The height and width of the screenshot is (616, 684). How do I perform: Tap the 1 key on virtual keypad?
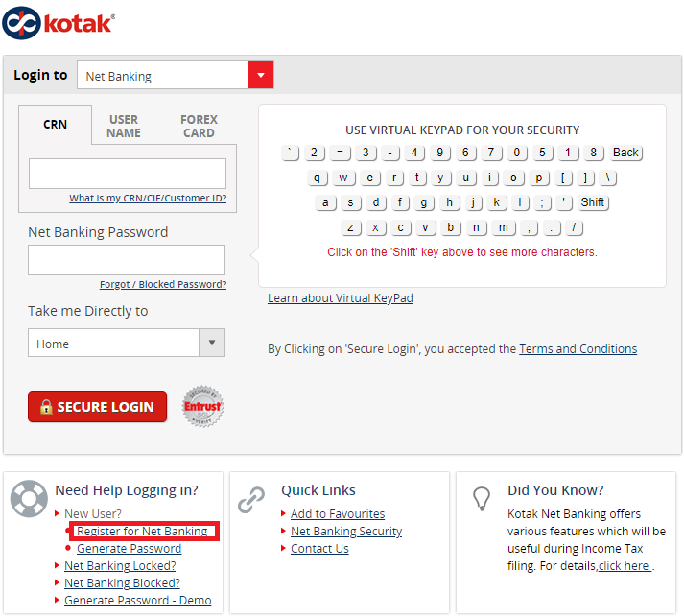pos(568,153)
